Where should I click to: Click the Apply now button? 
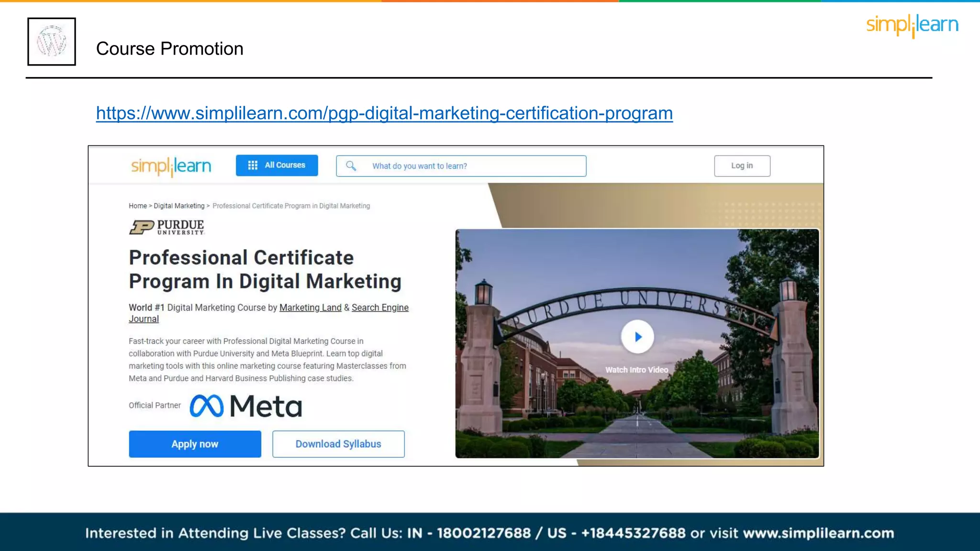pos(195,444)
